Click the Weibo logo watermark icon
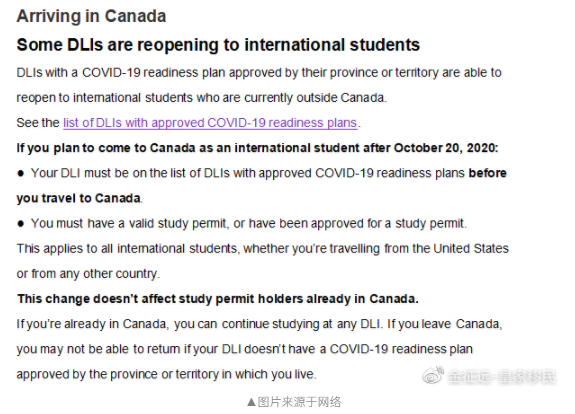Screen dimensions: 575x414 click(x=433, y=375)
